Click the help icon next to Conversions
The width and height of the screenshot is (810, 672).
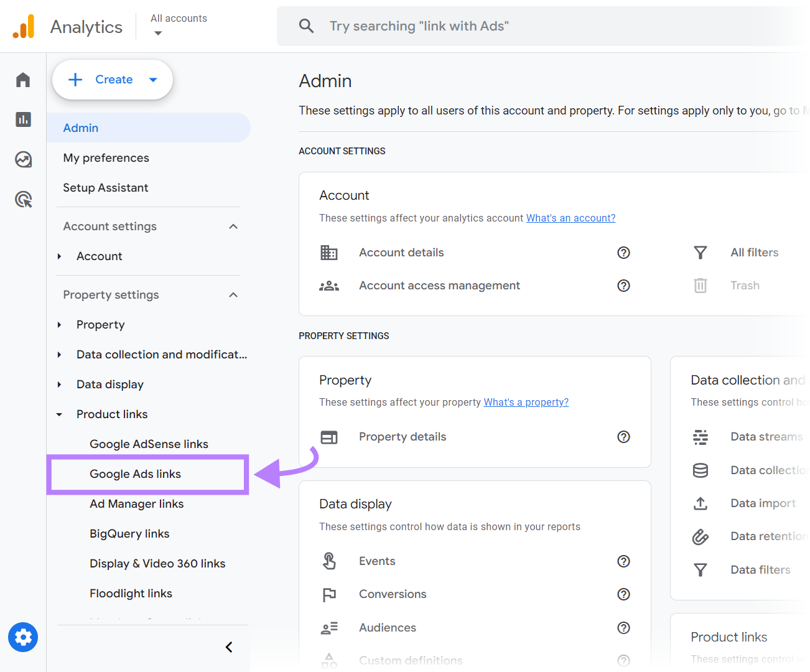tap(623, 594)
